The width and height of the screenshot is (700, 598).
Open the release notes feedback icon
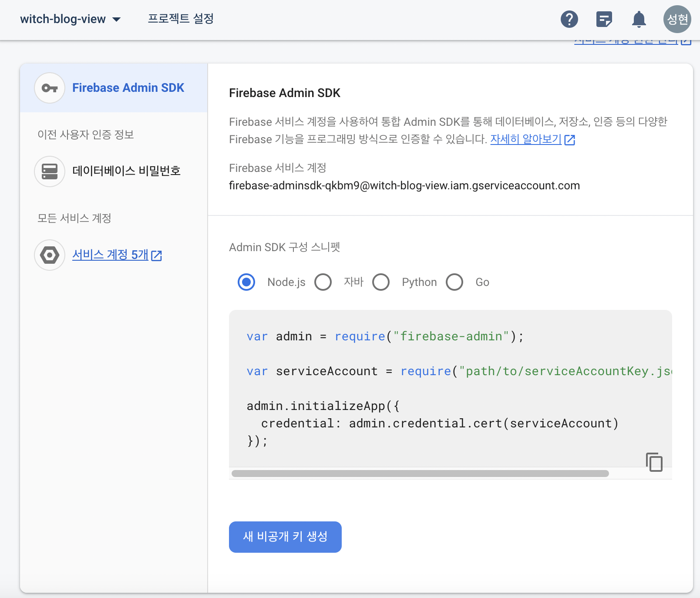tap(604, 19)
